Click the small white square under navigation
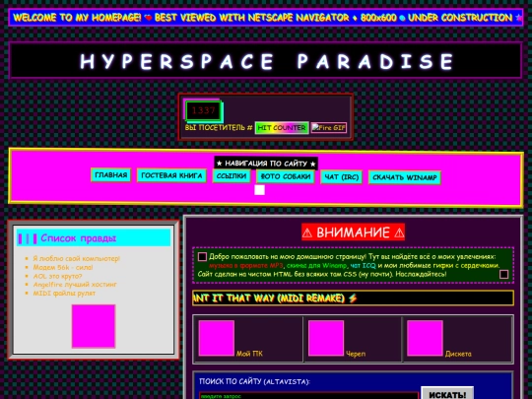The width and height of the screenshot is (532, 399). point(259,190)
